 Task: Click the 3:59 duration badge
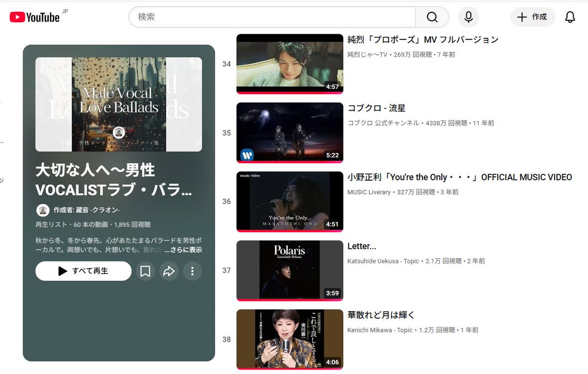point(332,293)
